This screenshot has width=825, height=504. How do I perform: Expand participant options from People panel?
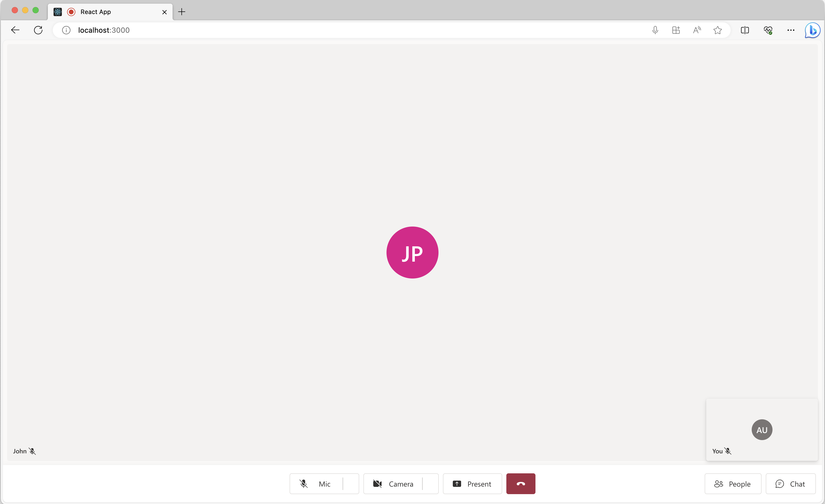732,484
